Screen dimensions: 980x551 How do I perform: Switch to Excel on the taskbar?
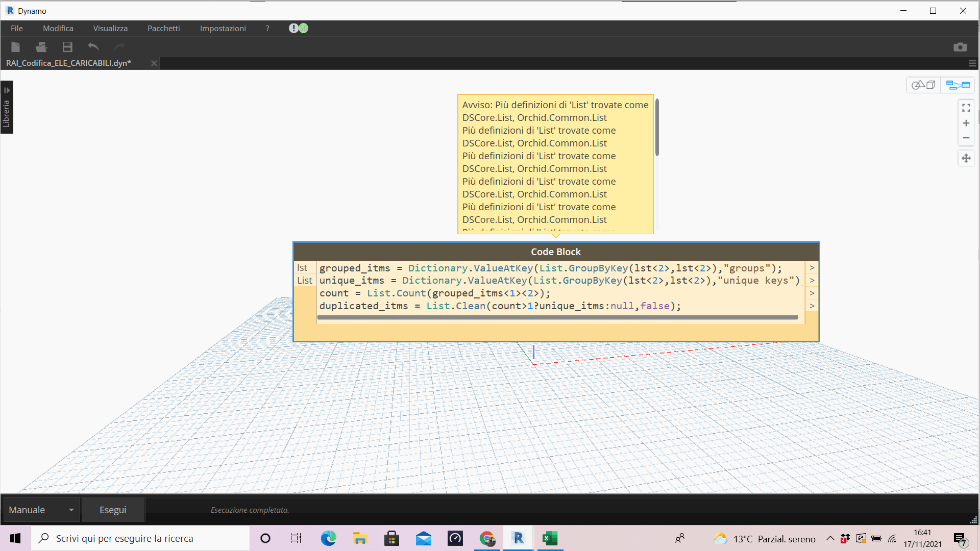point(550,538)
